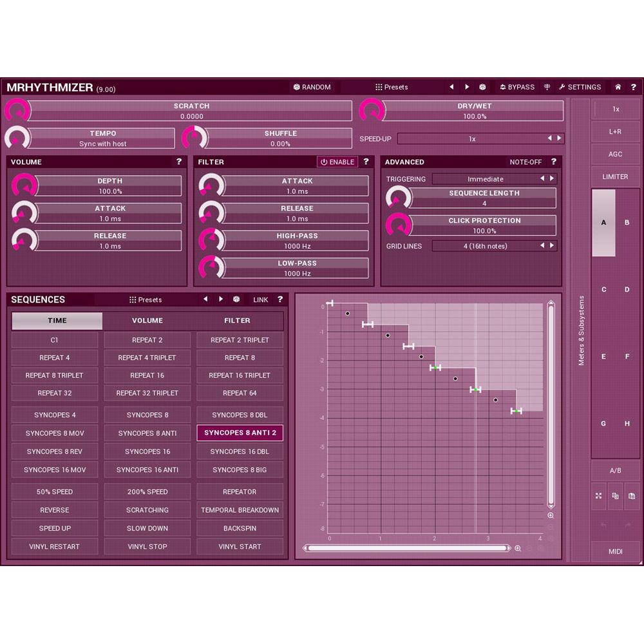Viewport: 644px width, 644px height.
Task: Enable the LIMITER on the right panel
Action: coord(616,176)
